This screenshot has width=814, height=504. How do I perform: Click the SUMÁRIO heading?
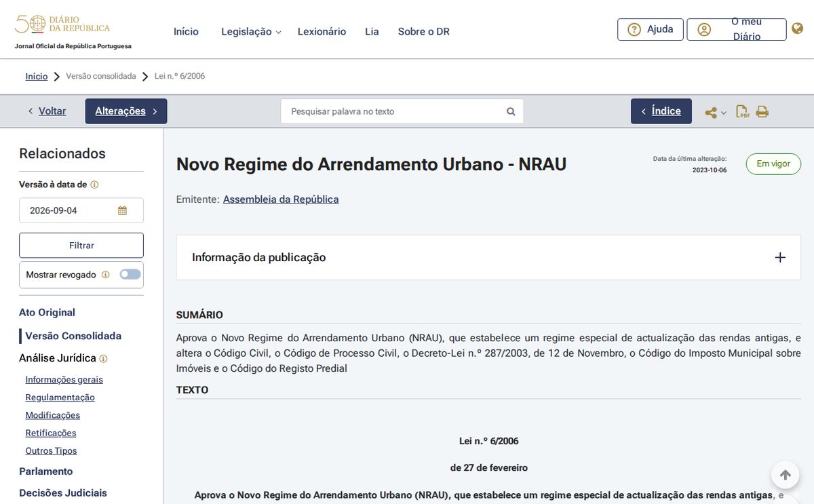[199, 315]
